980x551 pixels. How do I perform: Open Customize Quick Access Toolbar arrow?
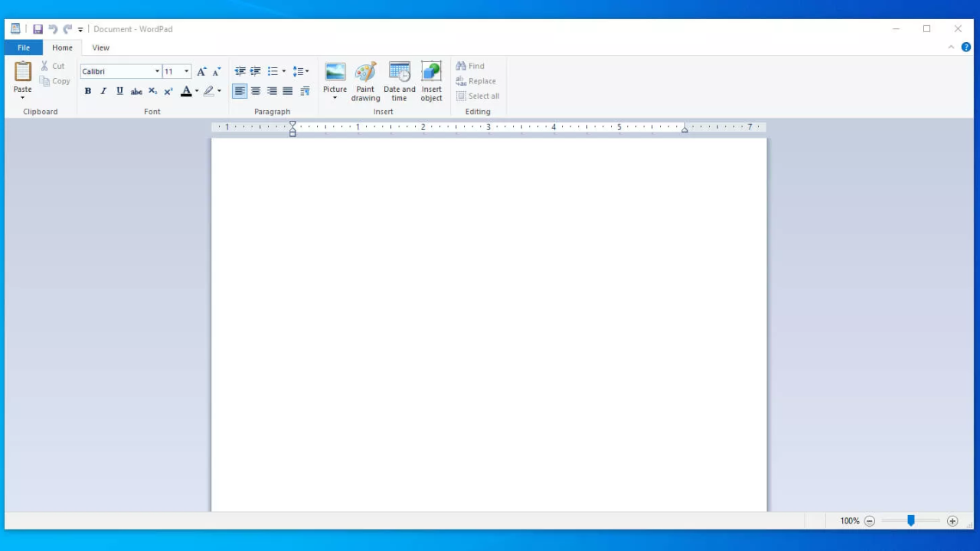tap(80, 30)
